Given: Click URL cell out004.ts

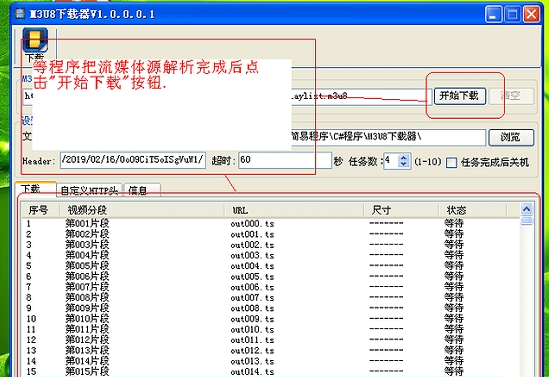Looking at the screenshot, I should (x=252, y=266).
